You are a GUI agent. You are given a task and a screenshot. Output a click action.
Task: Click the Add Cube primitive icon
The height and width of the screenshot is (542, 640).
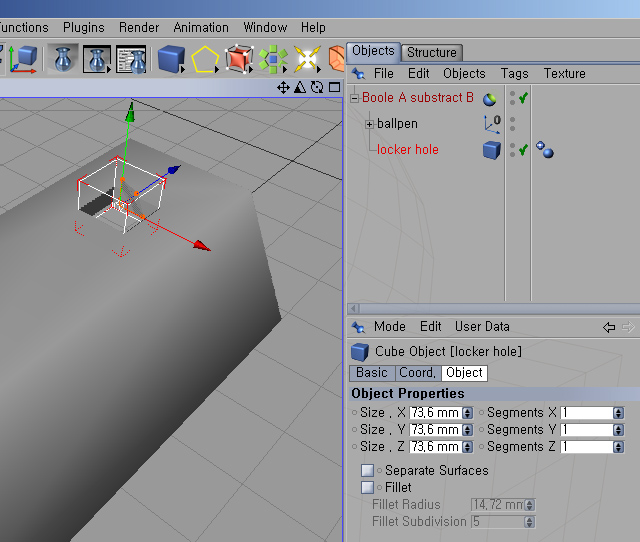[x=171, y=59]
